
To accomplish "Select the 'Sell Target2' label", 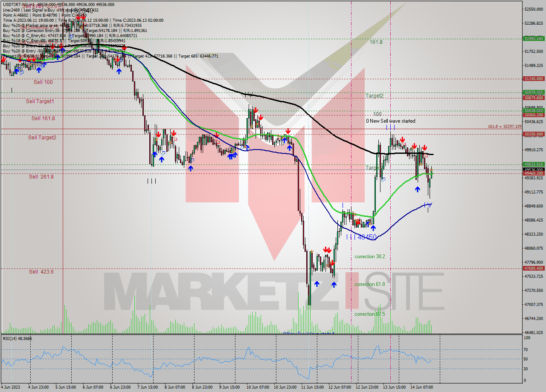I will click(x=42, y=137).
